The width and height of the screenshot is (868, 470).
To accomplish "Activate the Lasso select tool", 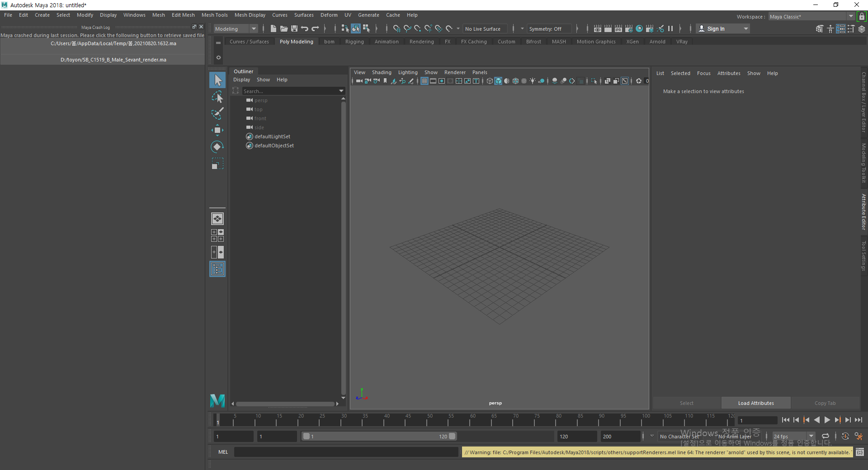I will coord(217,97).
